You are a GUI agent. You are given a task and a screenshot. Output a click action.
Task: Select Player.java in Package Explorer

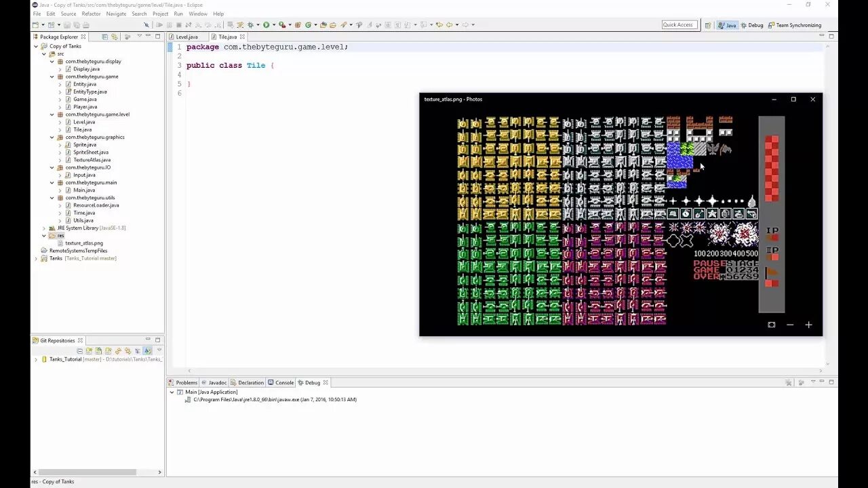85,106
